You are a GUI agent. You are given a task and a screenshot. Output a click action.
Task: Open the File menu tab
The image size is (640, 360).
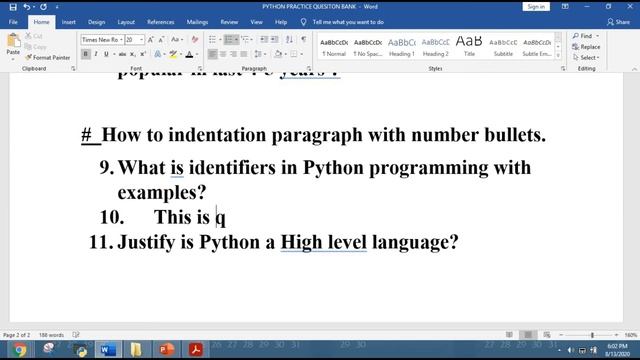pyautogui.click(x=13, y=22)
